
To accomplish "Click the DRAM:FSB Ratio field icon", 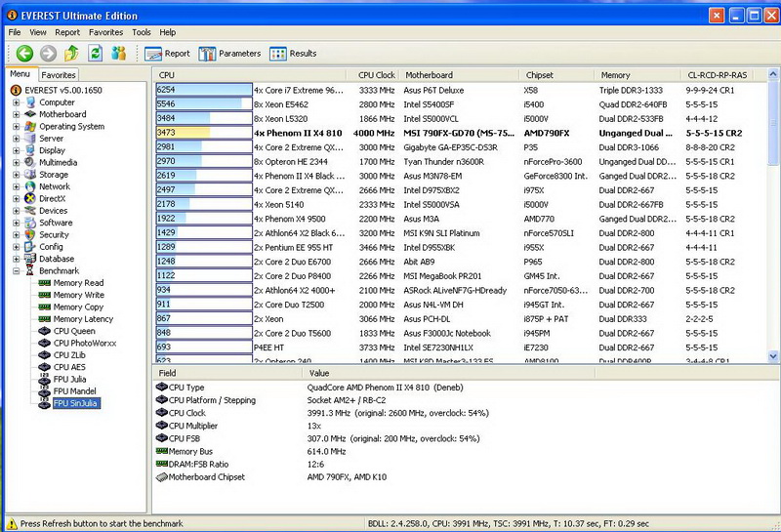I will 161,464.
